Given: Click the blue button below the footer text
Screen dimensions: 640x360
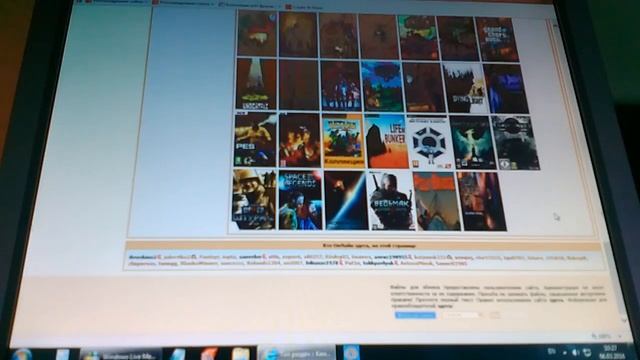Looking at the screenshot, I should 415,315.
